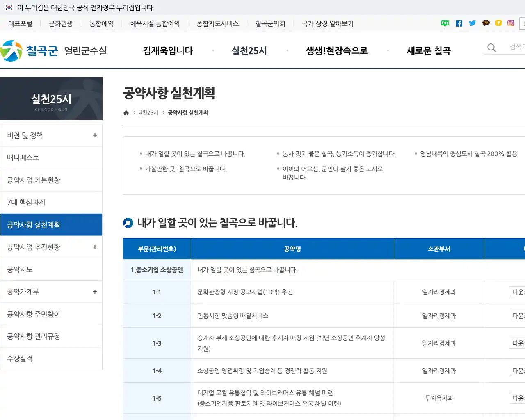Select 실천25시 in the main navigation
This screenshot has height=420, width=525.
(249, 50)
